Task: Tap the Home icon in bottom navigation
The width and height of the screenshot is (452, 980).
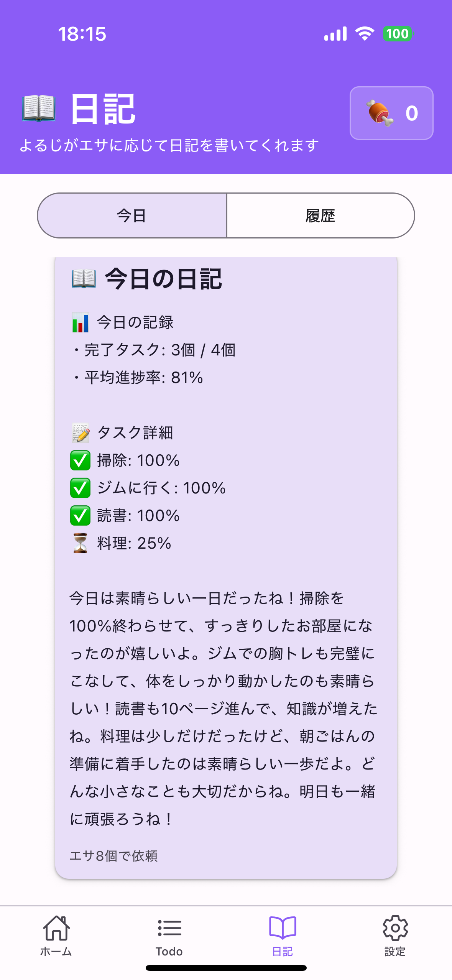Action: click(x=56, y=928)
